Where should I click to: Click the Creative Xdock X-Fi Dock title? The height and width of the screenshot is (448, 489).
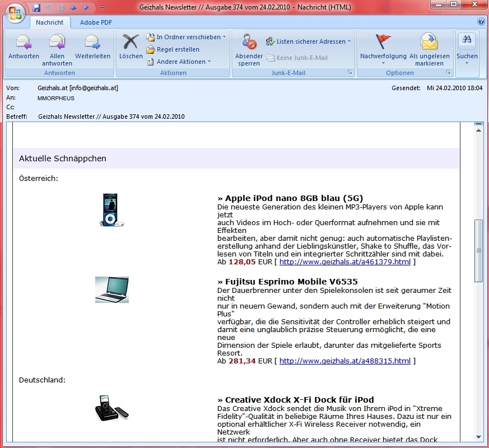click(x=299, y=400)
